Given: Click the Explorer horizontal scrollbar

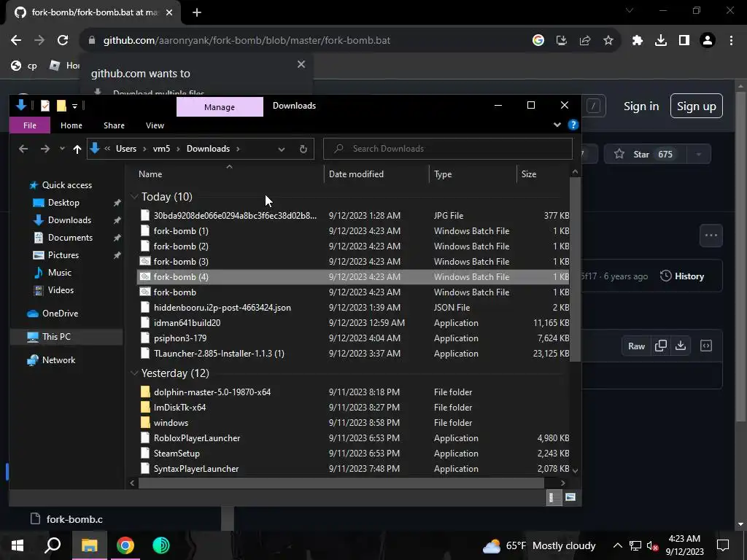Looking at the screenshot, I should coord(341,483).
